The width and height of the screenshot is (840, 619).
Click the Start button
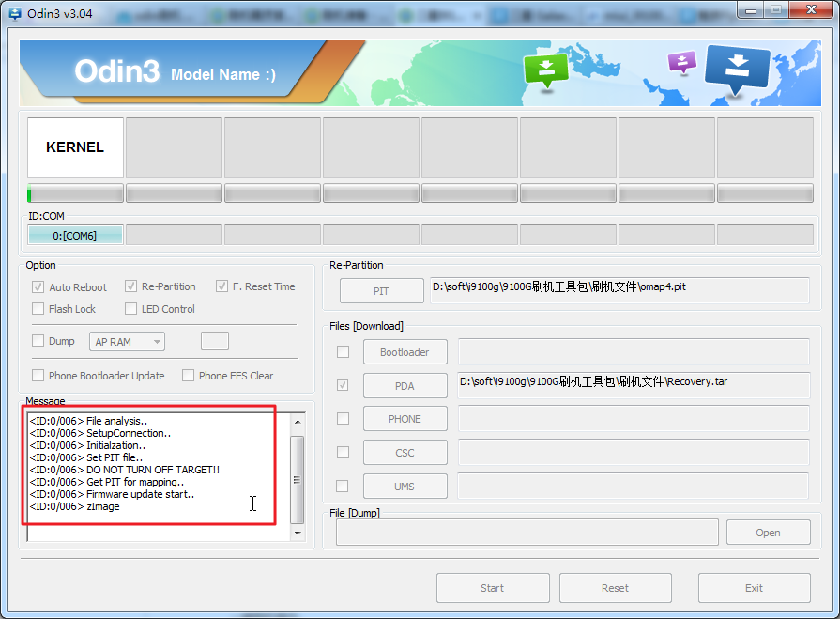coord(493,588)
